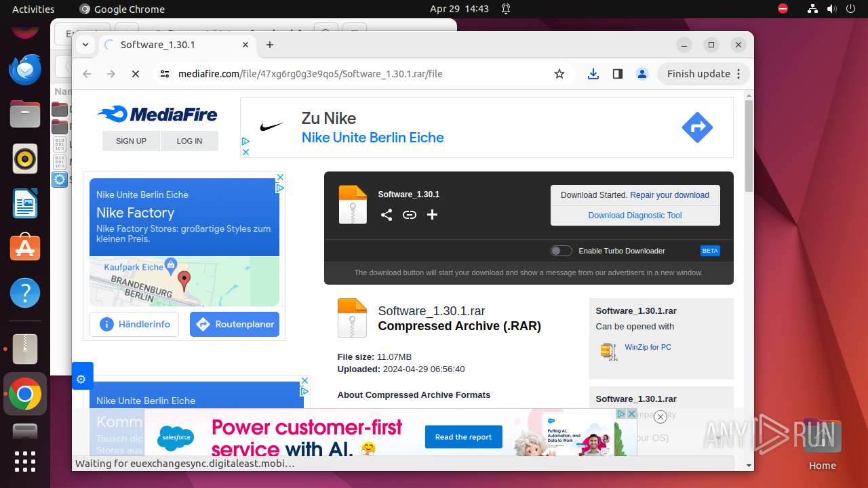Open Files manager from the dock
The image size is (868, 488).
(x=25, y=114)
